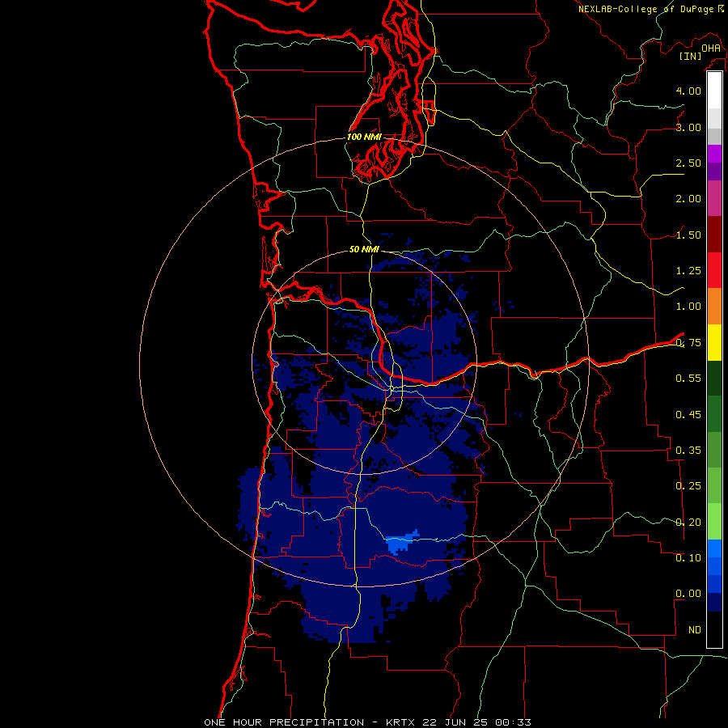Click the 0.55 legend value
728x728 pixels.
pyautogui.click(x=688, y=379)
